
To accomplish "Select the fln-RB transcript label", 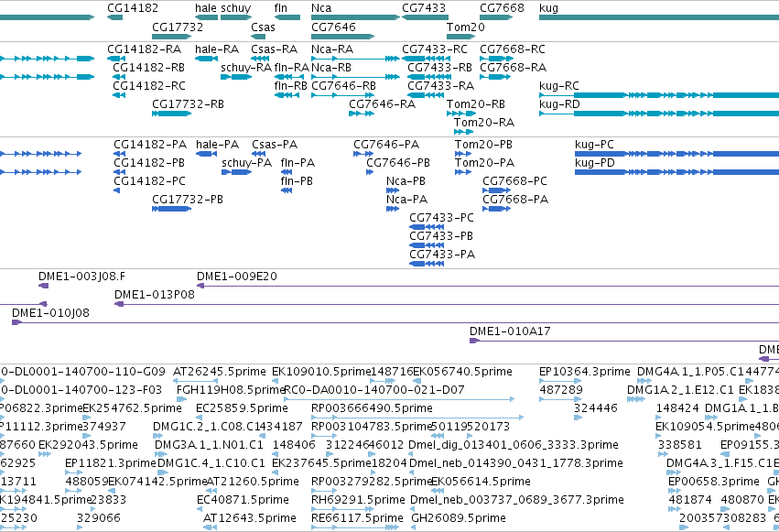I will pos(290,86).
